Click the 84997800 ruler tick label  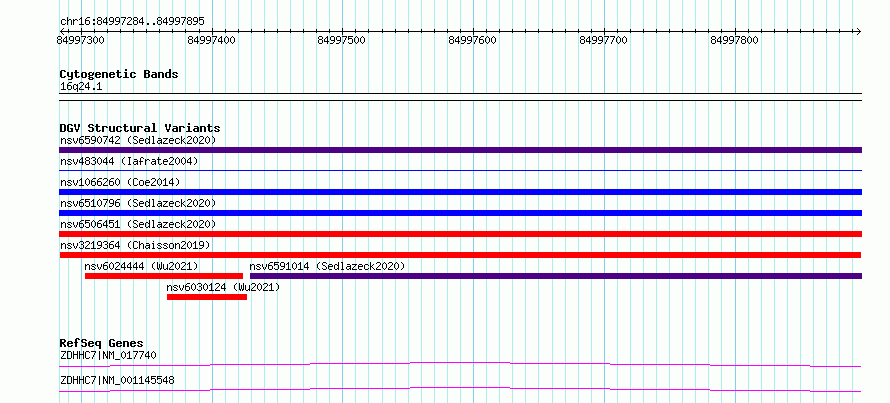(x=734, y=40)
